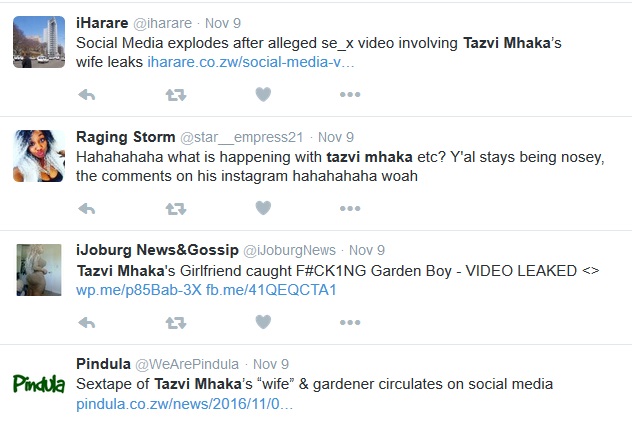Open more options on iJoburg tweet
The width and height of the screenshot is (632, 425).
pyautogui.click(x=349, y=322)
